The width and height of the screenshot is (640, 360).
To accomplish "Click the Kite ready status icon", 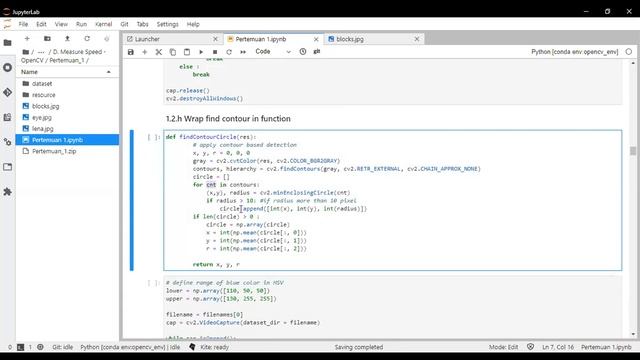I will coord(192,347).
